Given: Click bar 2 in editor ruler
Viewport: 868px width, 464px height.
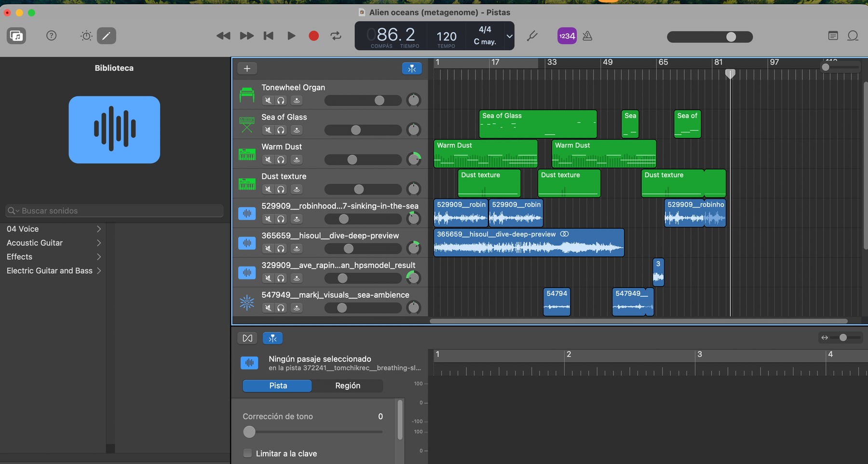Looking at the screenshot, I should coord(569,354).
